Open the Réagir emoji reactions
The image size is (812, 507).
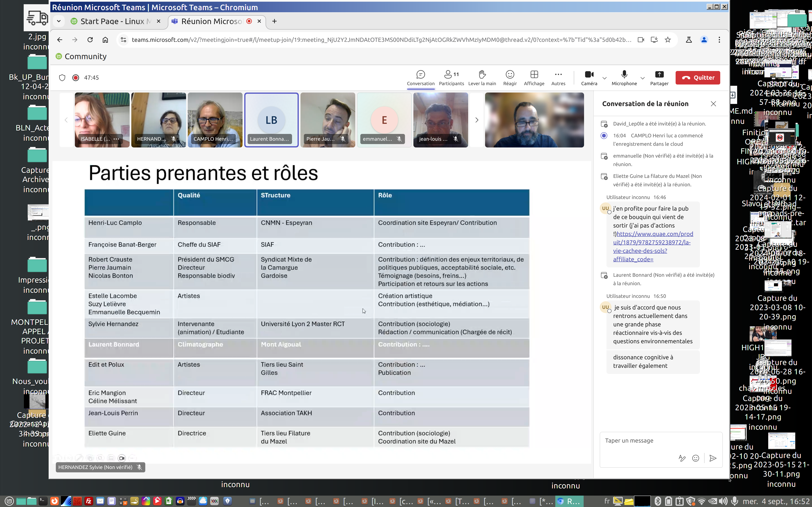(x=510, y=78)
